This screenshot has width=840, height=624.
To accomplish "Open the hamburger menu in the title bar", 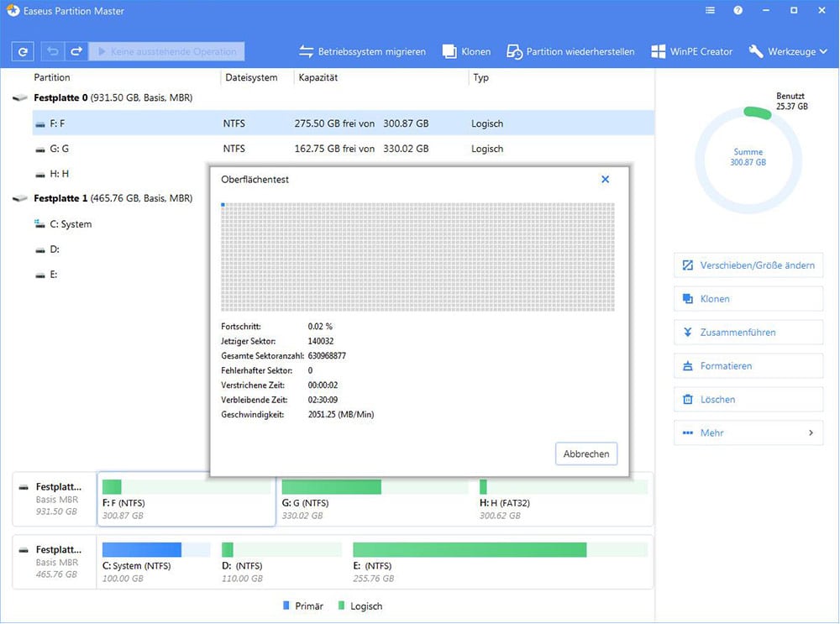I will [710, 10].
